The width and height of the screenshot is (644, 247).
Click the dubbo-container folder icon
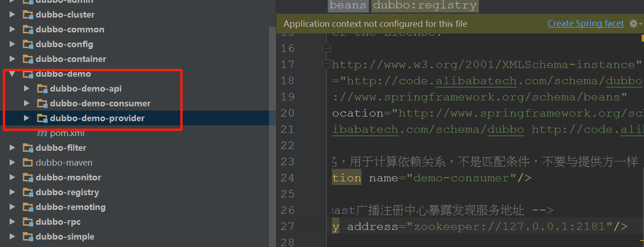click(x=28, y=59)
